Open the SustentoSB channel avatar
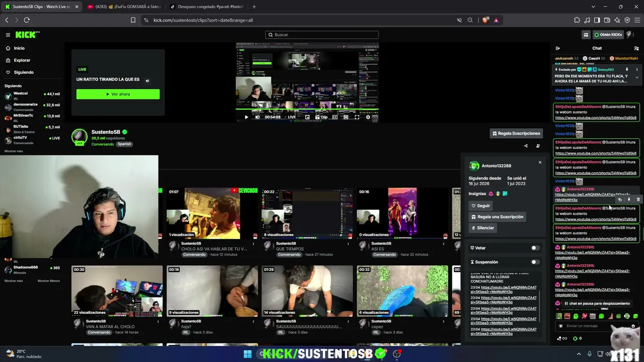 coord(79,137)
